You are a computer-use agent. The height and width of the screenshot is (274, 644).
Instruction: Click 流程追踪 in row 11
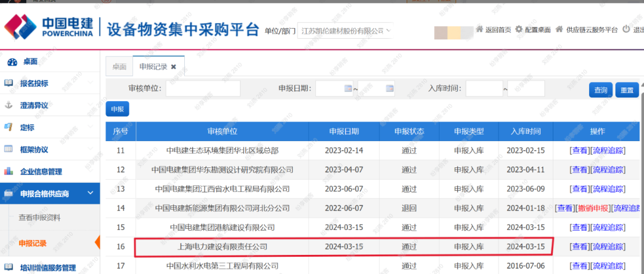[608, 151]
